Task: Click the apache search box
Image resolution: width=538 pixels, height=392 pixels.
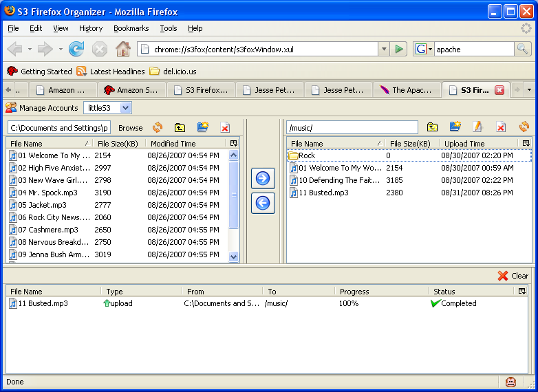Action: coord(474,49)
